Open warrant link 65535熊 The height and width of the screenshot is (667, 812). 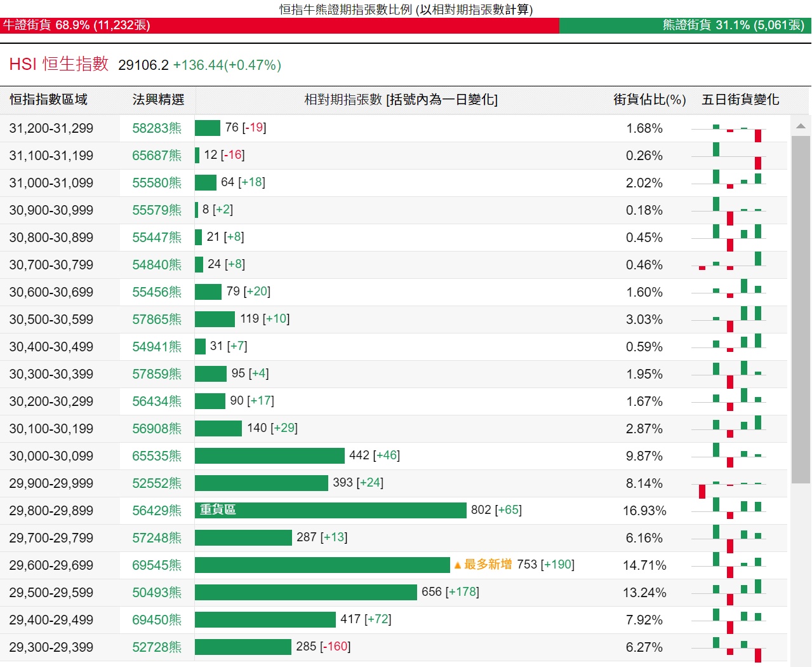tap(157, 456)
